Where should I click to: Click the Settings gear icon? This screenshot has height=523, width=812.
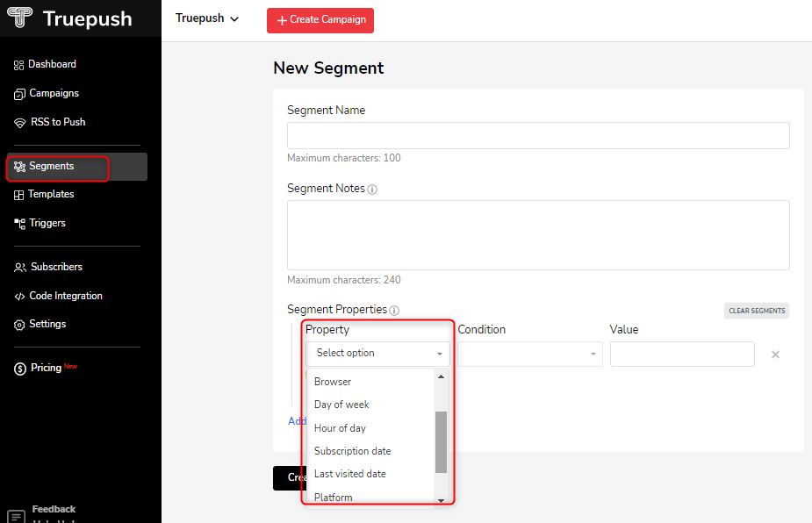[x=19, y=325]
